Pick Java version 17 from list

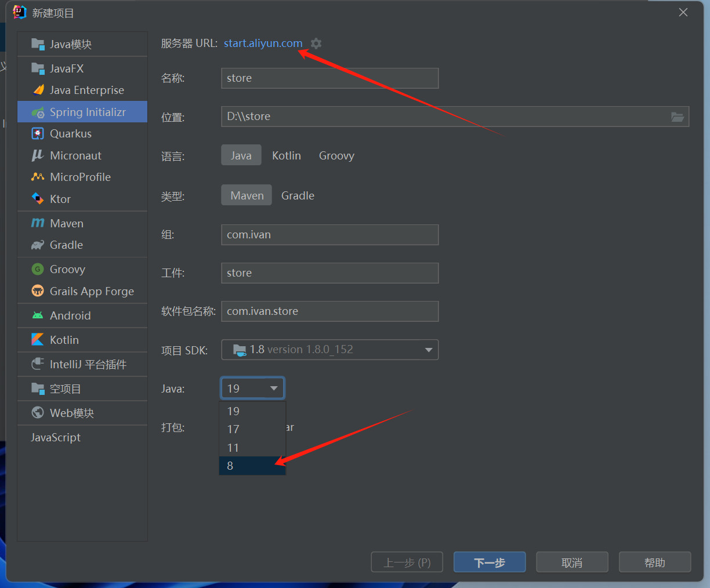click(x=252, y=429)
